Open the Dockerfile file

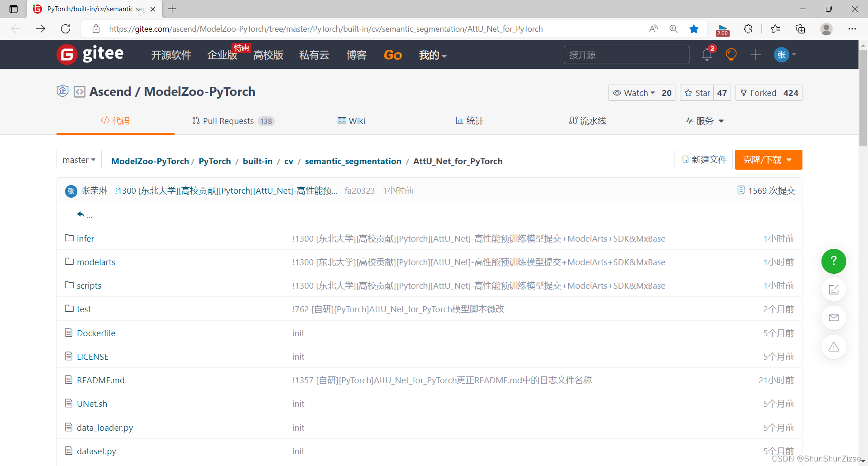point(96,333)
